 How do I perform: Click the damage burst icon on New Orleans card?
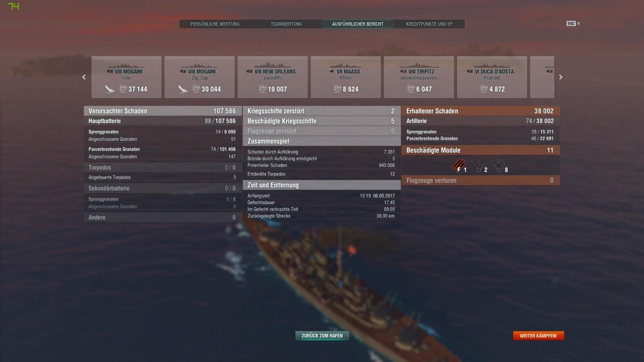(x=262, y=88)
